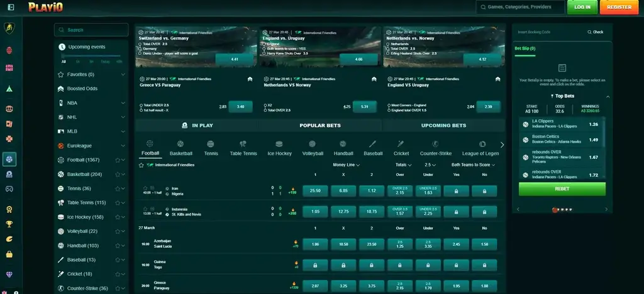Switch to the UPCOMING BETS tab
Viewport: 644px width, 294px height.
[443, 126]
